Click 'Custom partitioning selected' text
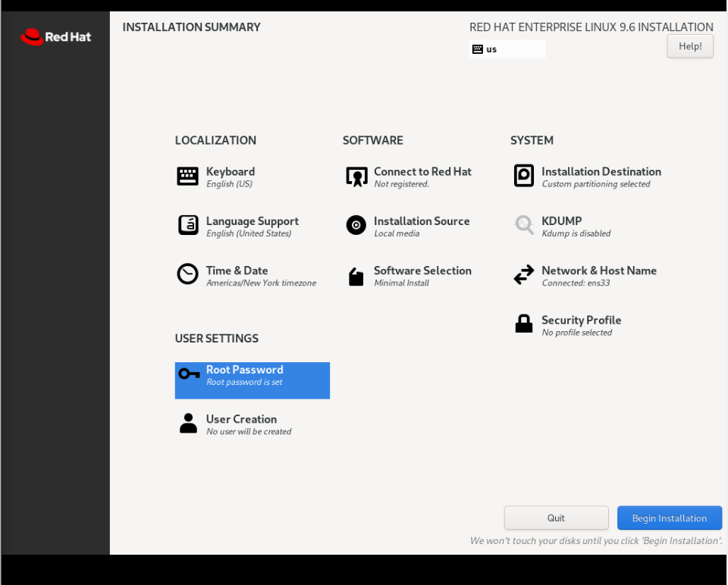The width and height of the screenshot is (728, 585). [596, 184]
